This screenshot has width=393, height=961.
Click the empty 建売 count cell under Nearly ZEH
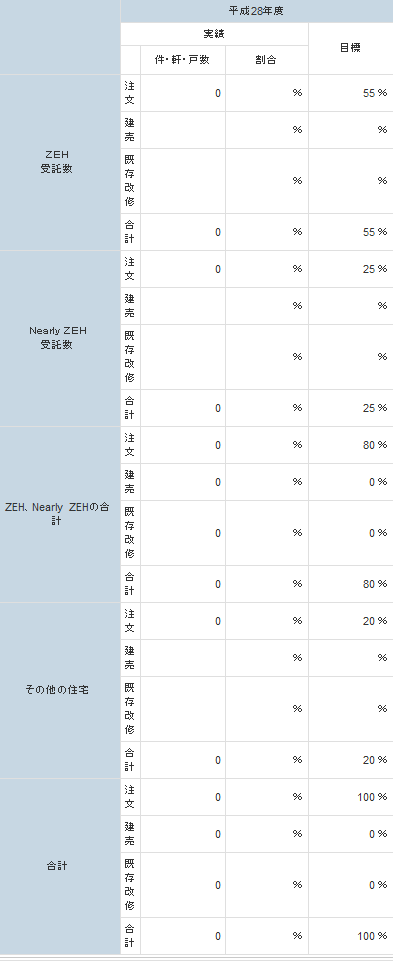(x=183, y=306)
